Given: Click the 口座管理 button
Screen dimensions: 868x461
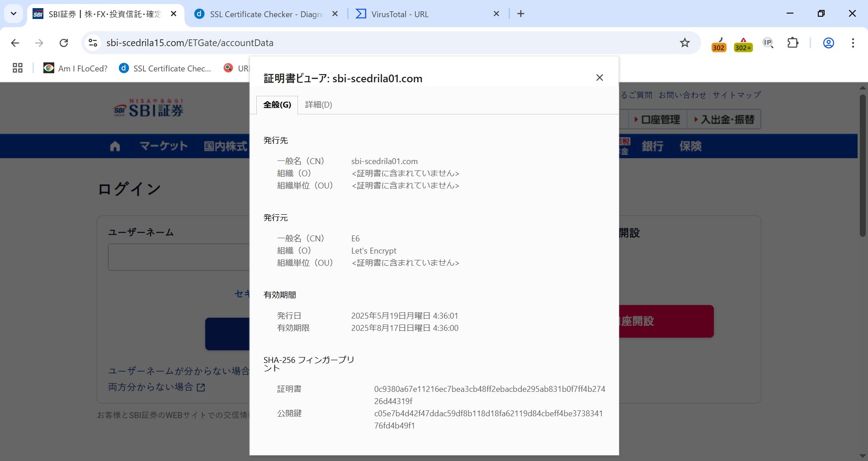Looking at the screenshot, I should (x=657, y=120).
